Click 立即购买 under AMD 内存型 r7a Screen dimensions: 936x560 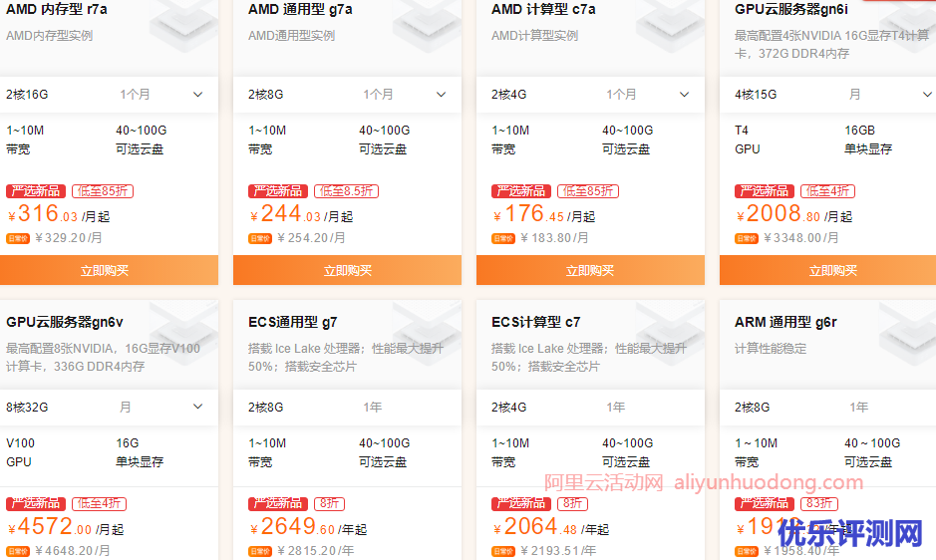pos(105,270)
